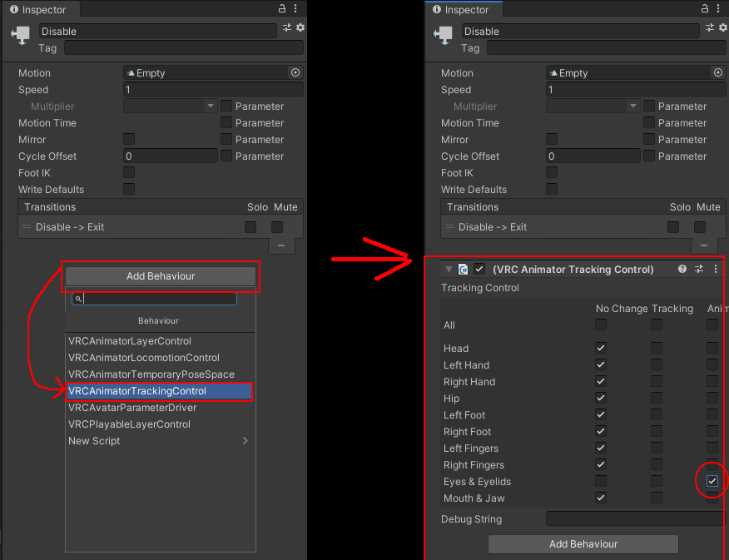Screen dimensions: 729x560
Task: Remove transition with minus button, left Inspector
Action: [281, 245]
